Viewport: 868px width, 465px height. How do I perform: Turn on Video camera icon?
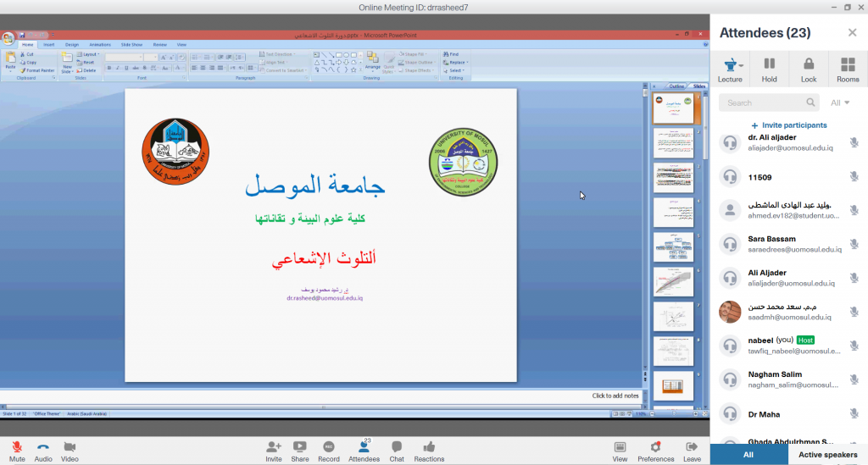(x=70, y=447)
